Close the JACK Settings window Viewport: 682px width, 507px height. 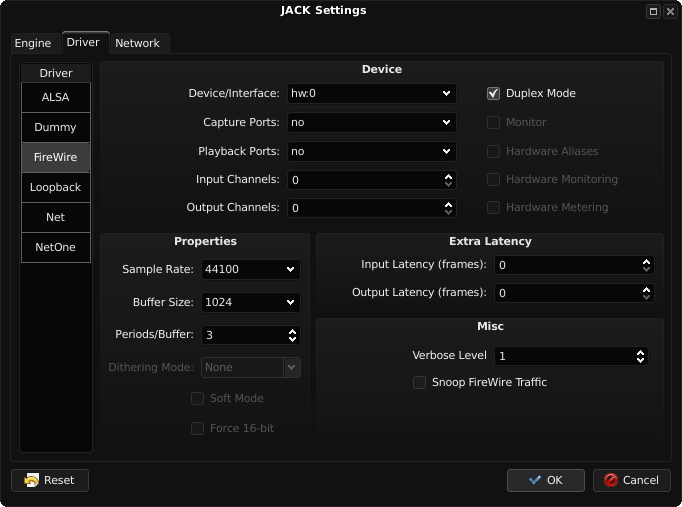(670, 11)
